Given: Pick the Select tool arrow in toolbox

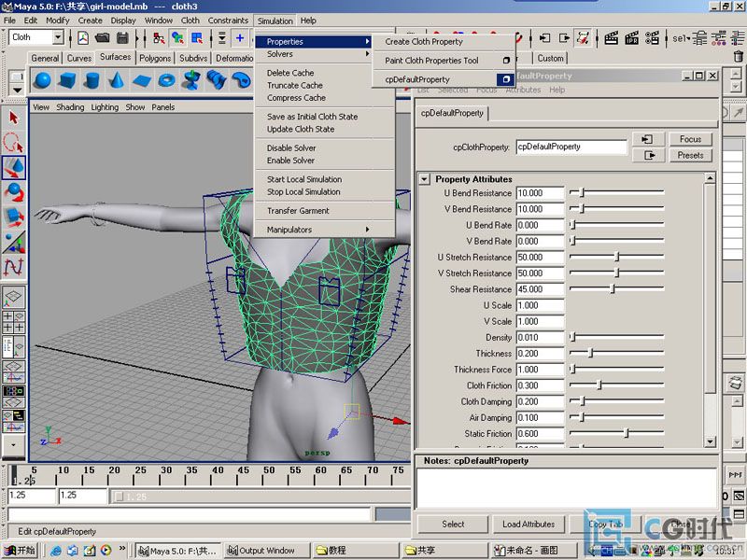Looking at the screenshot, I should coord(13,118).
